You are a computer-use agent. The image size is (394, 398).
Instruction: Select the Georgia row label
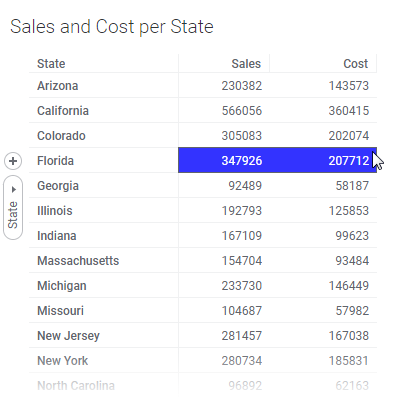(58, 186)
